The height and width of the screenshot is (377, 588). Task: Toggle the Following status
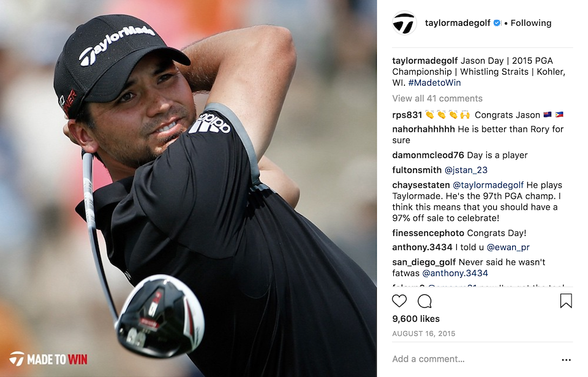(x=531, y=23)
